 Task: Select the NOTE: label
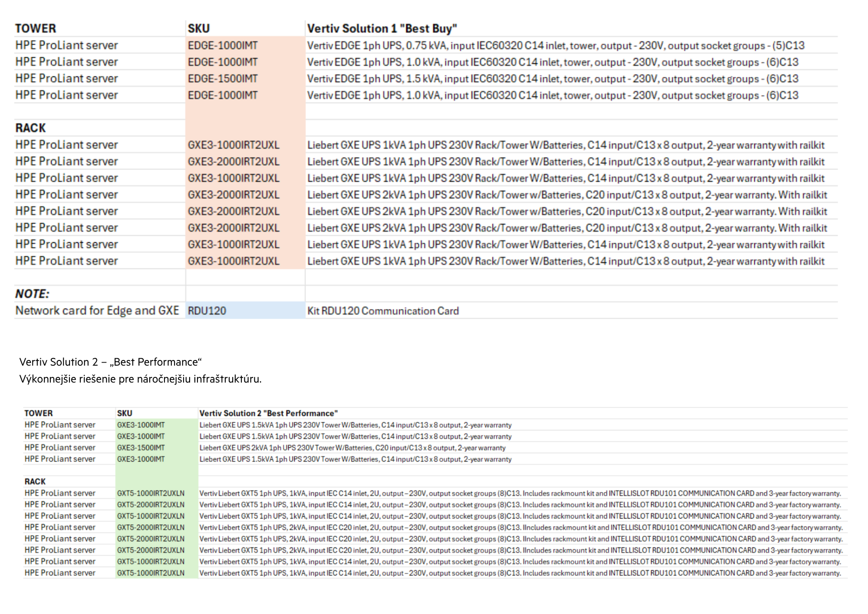click(x=33, y=294)
